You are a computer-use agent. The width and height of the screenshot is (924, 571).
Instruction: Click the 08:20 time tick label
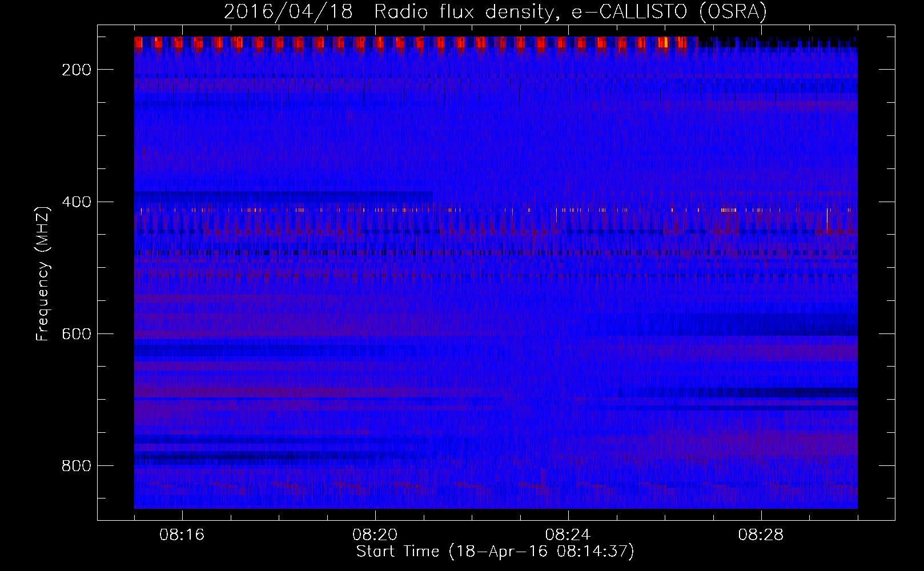coord(375,535)
